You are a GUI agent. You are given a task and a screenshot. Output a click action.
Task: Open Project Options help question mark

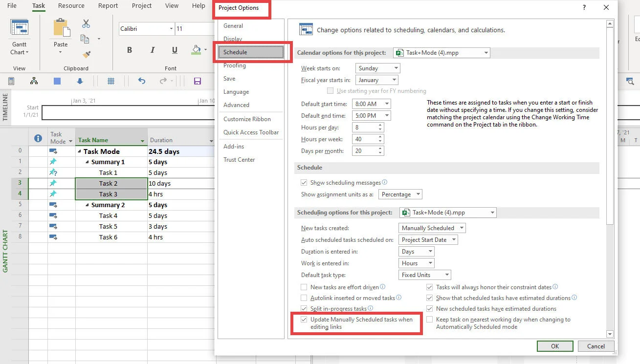point(584,8)
